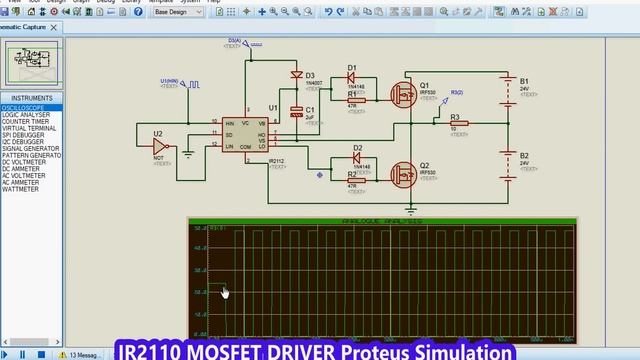640x360 pixels.
Task: Select the Q1 IRF530 MOSFET symbol
Action: pos(404,95)
